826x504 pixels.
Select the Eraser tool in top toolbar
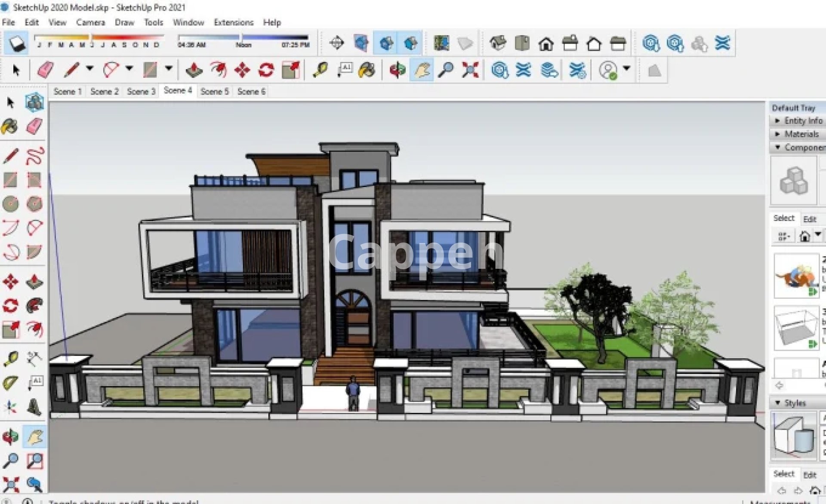pyautogui.click(x=45, y=70)
